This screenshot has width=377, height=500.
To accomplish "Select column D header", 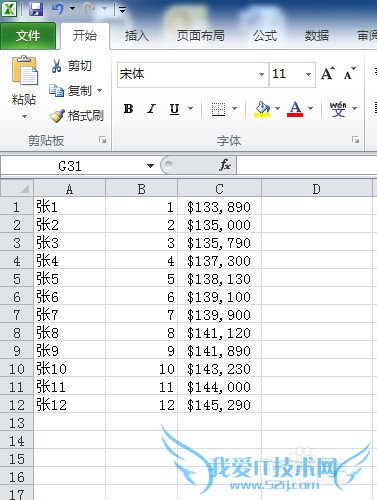I will coord(317,189).
